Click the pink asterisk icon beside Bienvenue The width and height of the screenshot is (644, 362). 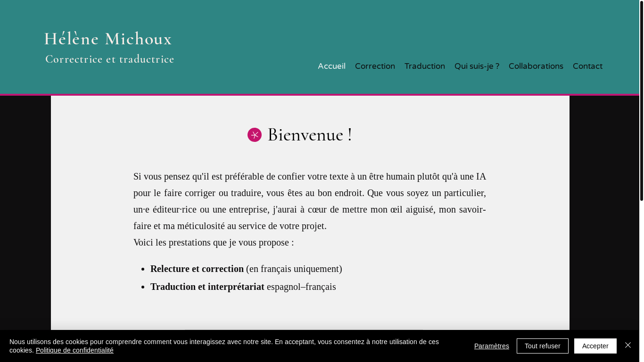point(255,135)
